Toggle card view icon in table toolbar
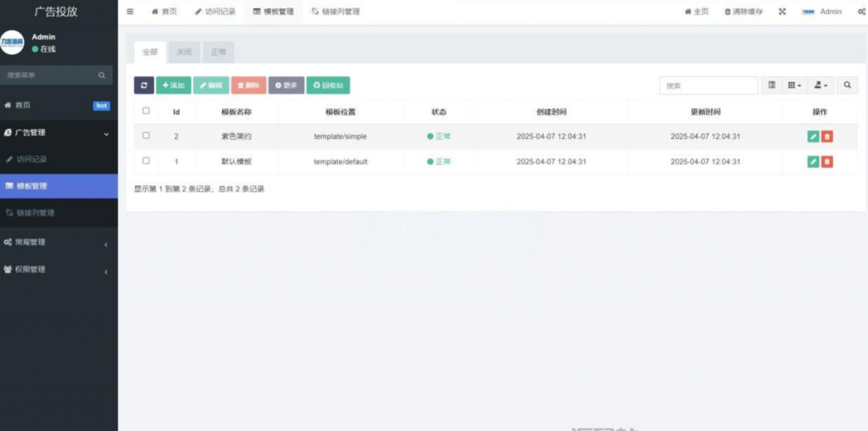868x431 pixels. click(771, 86)
